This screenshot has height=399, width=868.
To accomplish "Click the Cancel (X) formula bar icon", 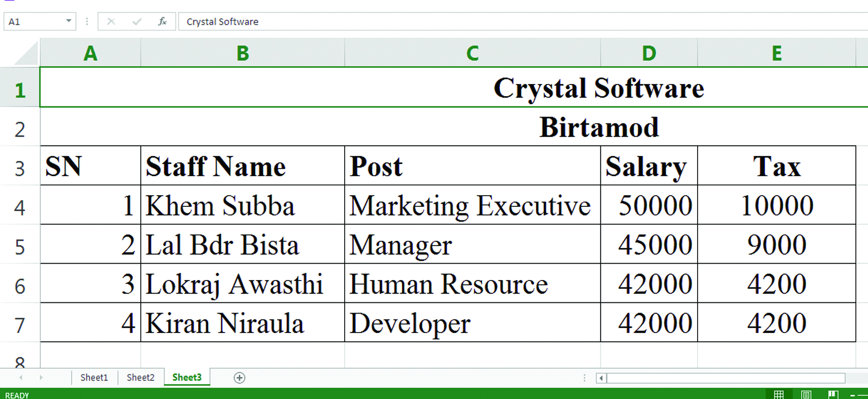I will (x=111, y=21).
